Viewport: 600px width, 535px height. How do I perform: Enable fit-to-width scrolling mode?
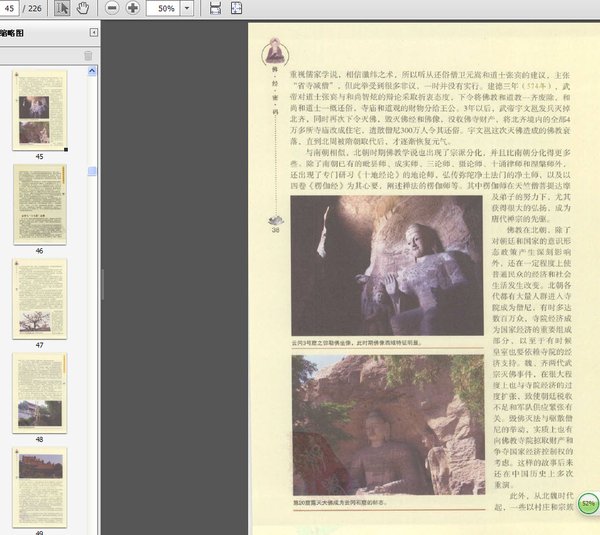click(215, 8)
